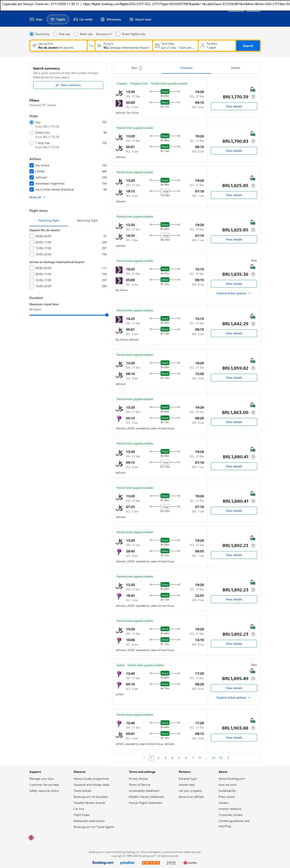Click the info icon beside the Best tab
The width and height of the screenshot is (290, 868).
point(141,68)
